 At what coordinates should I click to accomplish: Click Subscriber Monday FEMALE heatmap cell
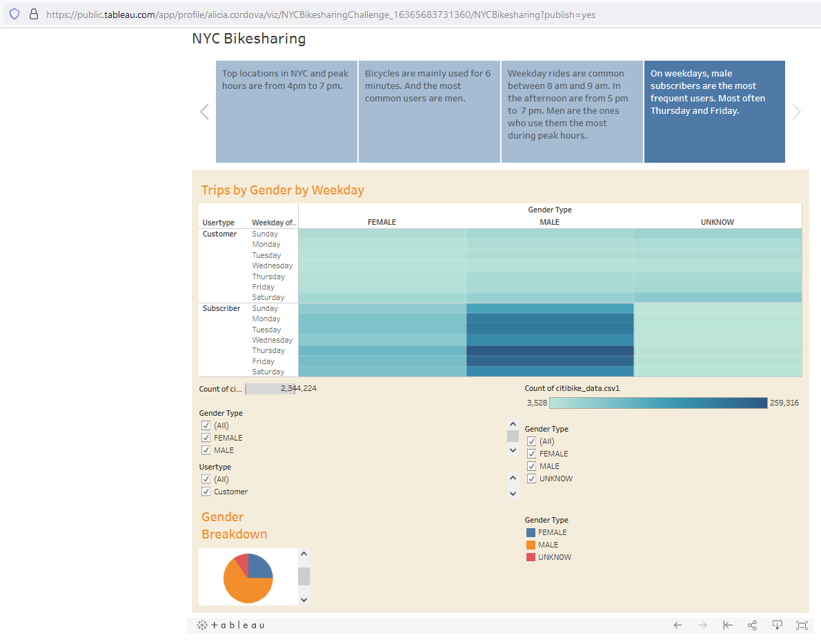(x=382, y=319)
